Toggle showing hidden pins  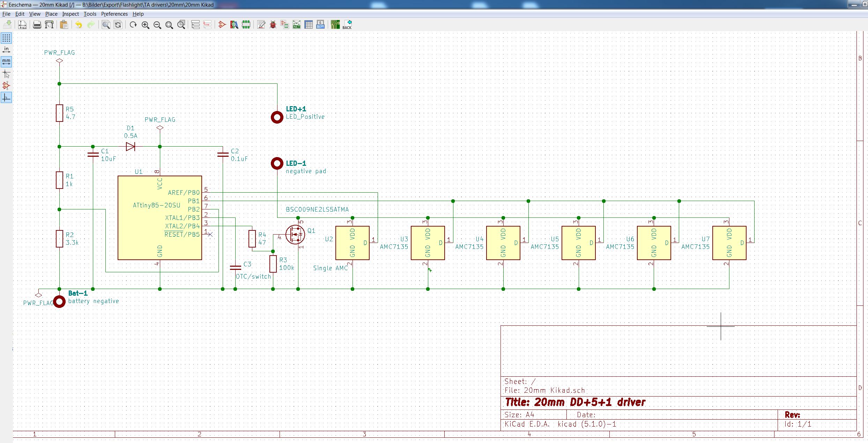click(6, 86)
